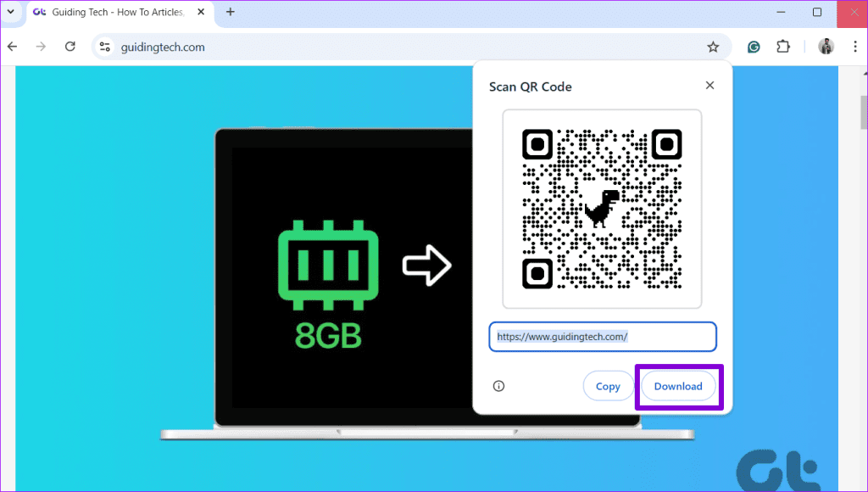Open the Grammarly extension icon
The height and width of the screenshot is (492, 868).
point(754,48)
